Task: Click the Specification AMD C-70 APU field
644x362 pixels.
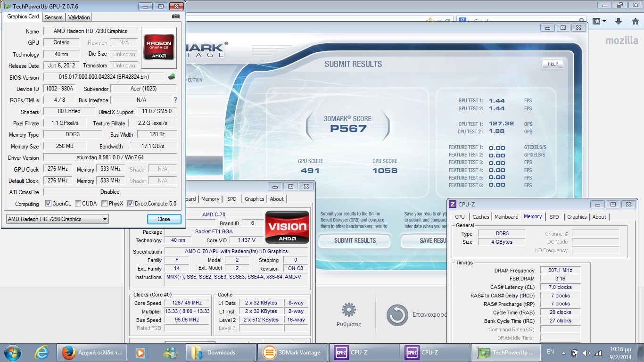Action: 236,251
